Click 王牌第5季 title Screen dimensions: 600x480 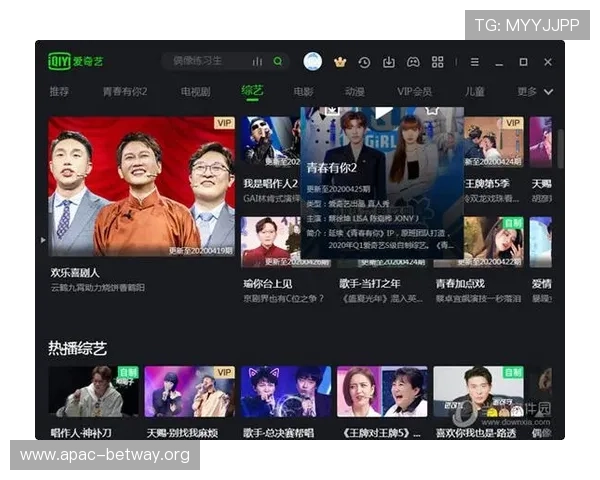[x=487, y=184]
